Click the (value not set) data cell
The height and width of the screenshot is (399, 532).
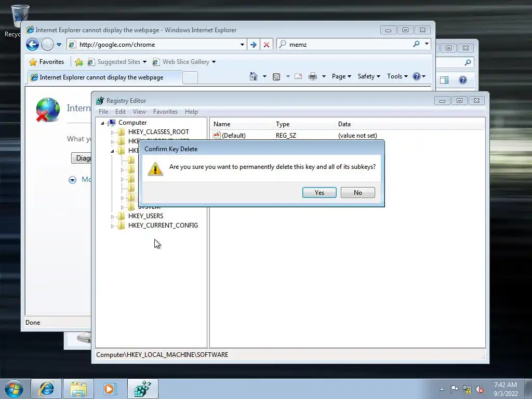click(357, 136)
